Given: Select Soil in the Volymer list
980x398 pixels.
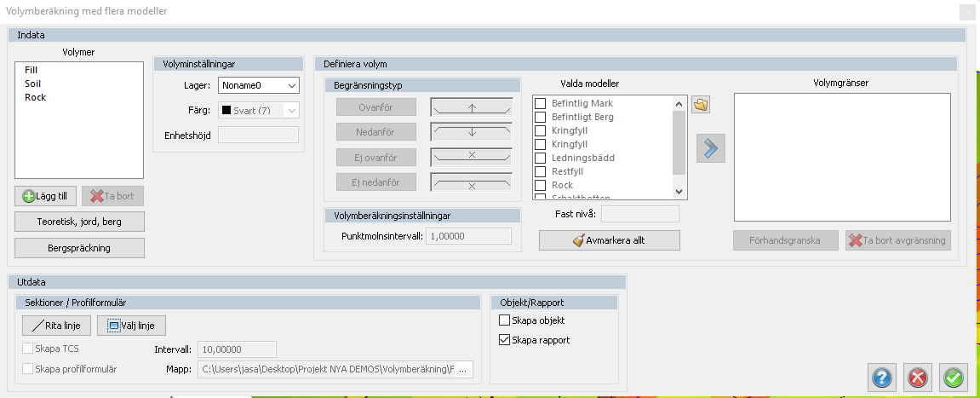Looking at the screenshot, I should pos(33,84).
